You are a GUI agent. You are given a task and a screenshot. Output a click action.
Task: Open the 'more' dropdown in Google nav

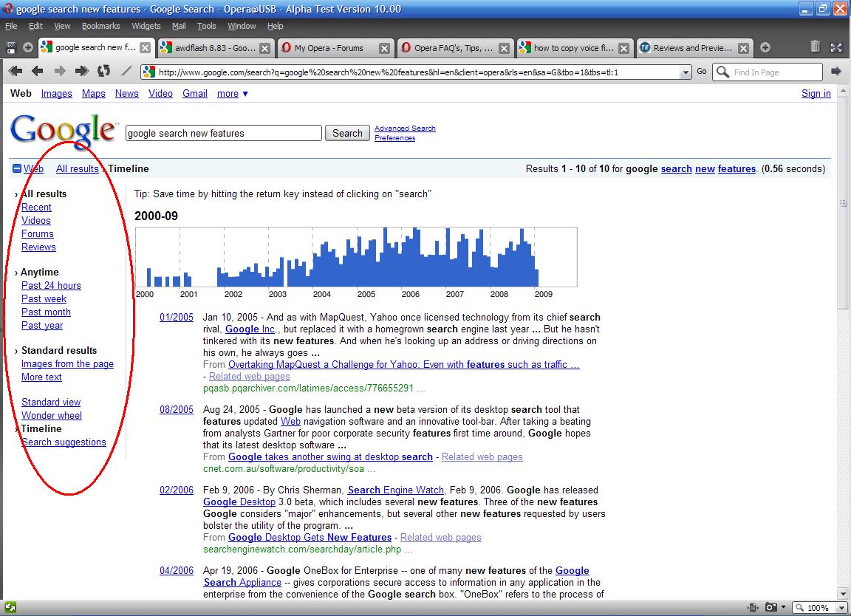(232, 93)
